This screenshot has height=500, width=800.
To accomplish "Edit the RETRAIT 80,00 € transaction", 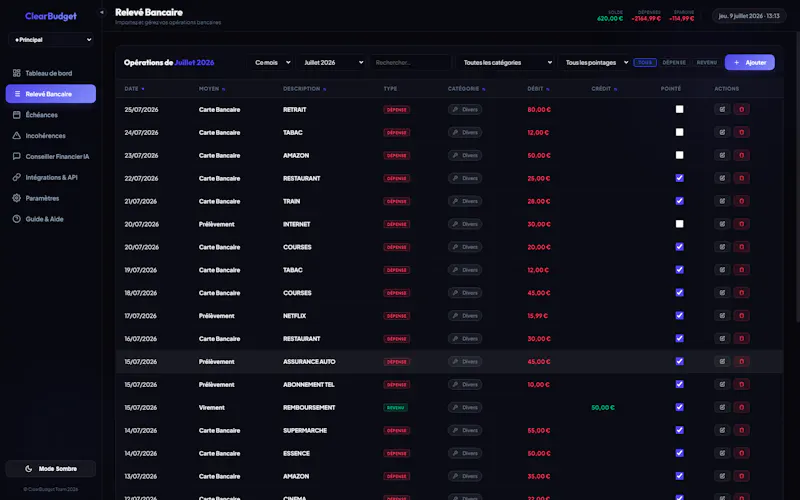I will pyautogui.click(x=722, y=109).
